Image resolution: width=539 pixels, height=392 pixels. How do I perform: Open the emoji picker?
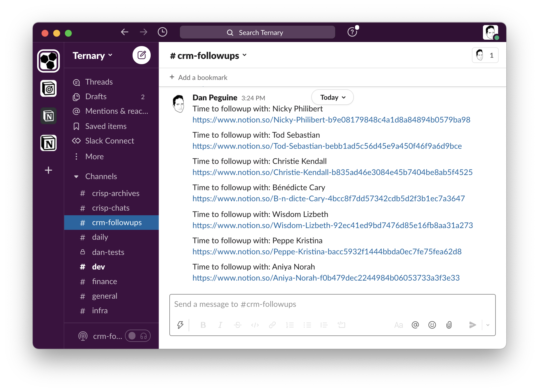pyautogui.click(x=432, y=325)
